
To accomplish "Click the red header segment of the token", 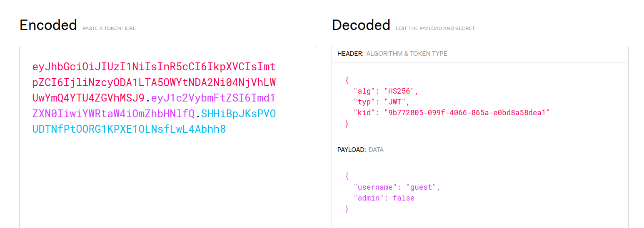I will (154, 82).
